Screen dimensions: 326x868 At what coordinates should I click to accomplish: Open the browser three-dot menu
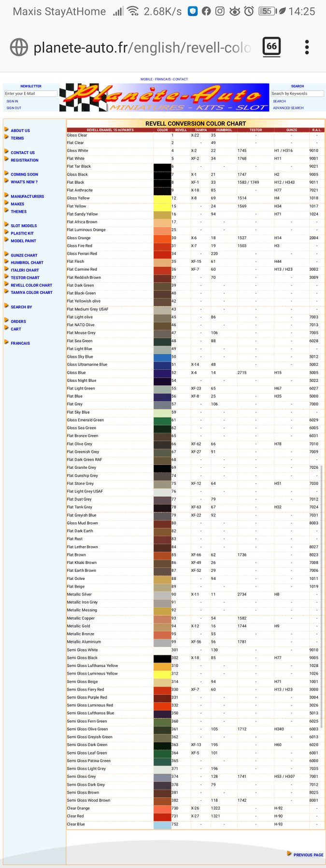click(x=307, y=47)
